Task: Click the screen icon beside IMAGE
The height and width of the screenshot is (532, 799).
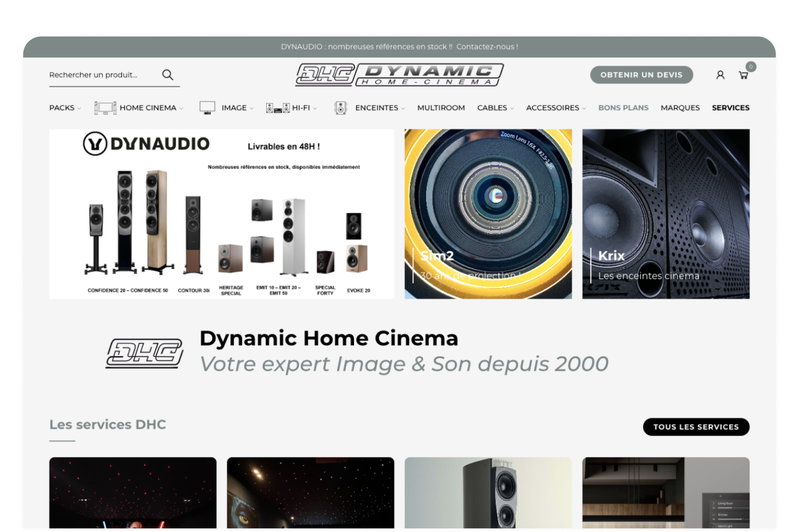Action: click(207, 108)
